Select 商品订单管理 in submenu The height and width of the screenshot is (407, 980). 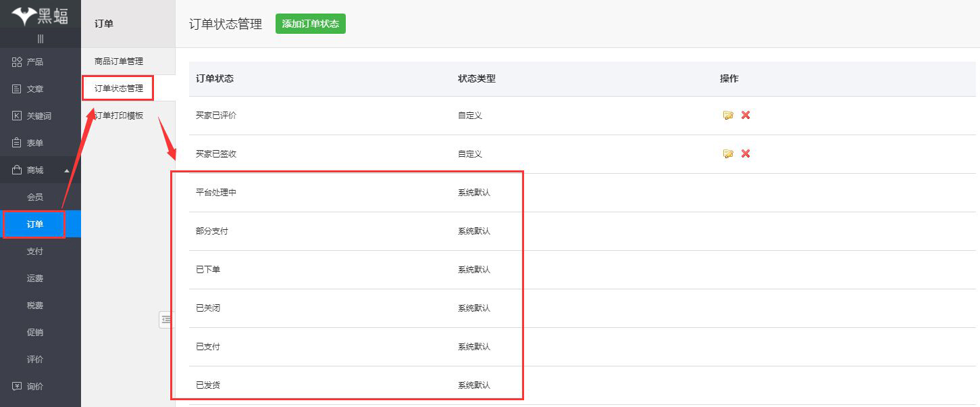point(119,62)
